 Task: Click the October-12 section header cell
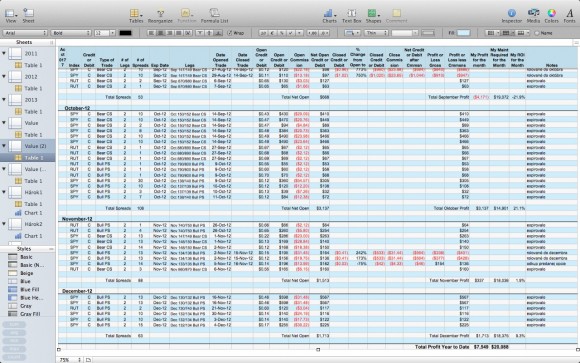(x=77, y=108)
